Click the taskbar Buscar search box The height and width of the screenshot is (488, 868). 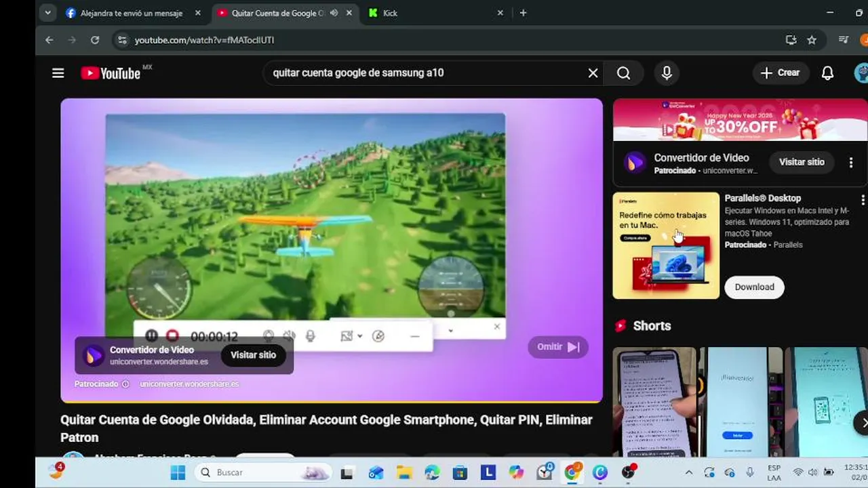[x=263, y=472]
